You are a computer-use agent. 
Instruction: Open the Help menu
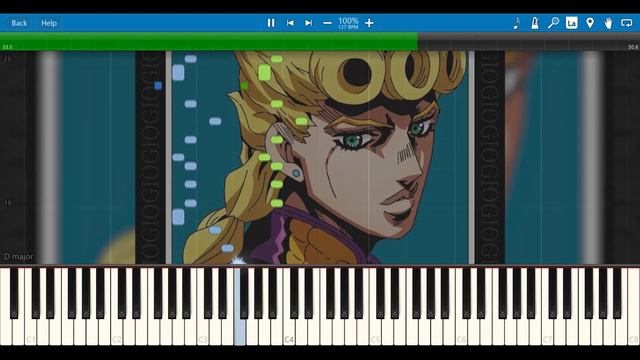pos(49,23)
